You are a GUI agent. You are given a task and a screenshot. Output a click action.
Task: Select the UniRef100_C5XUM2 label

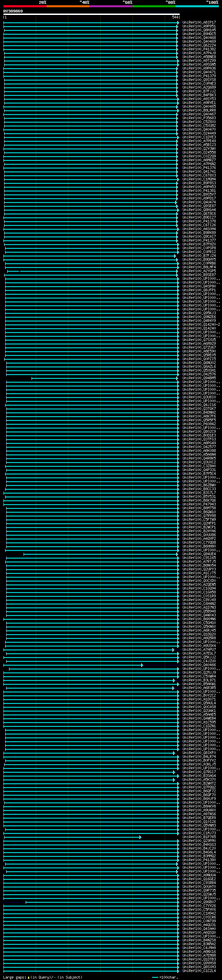(x=199, y=125)
